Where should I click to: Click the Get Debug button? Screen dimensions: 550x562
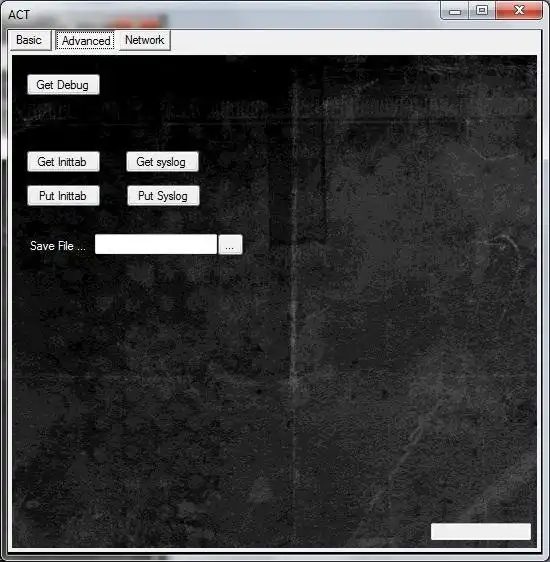63,85
